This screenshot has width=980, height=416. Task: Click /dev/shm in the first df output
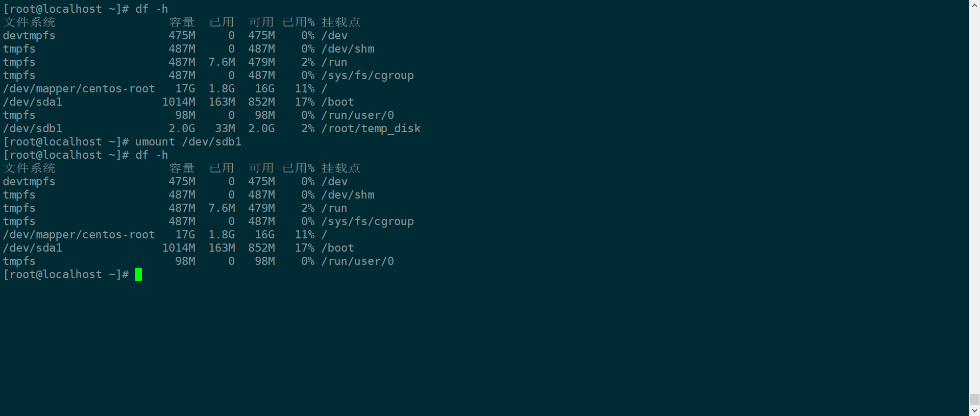tap(348, 49)
